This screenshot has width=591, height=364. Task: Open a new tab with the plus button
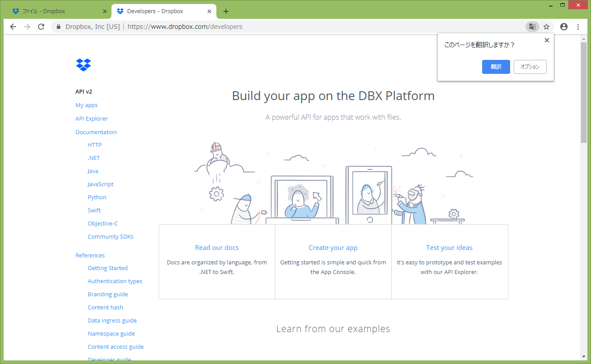click(226, 11)
